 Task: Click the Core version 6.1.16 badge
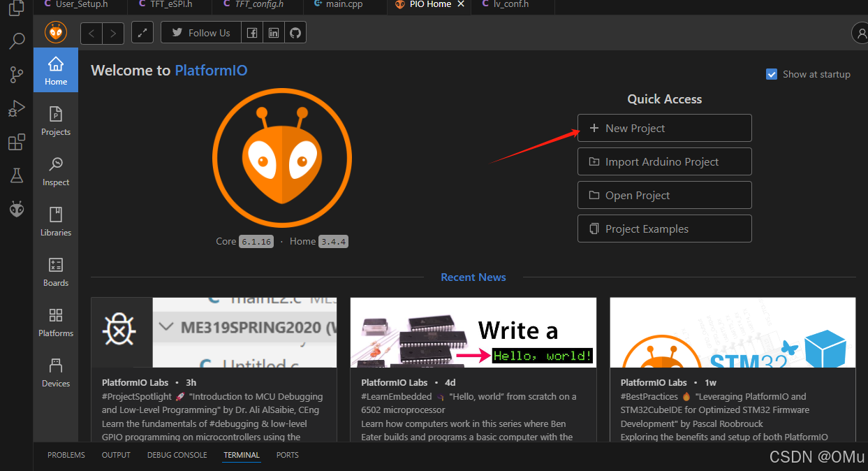[256, 242]
